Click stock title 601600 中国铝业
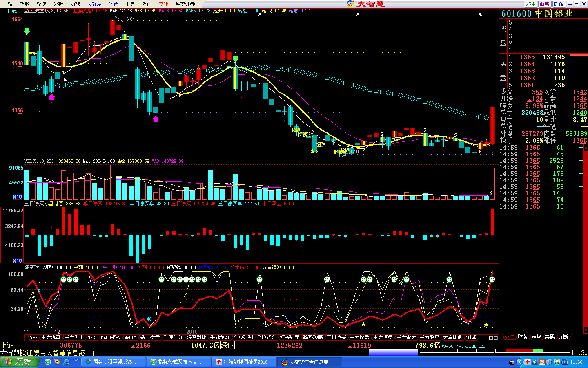Viewport: 588px width, 368px height. tap(537, 13)
